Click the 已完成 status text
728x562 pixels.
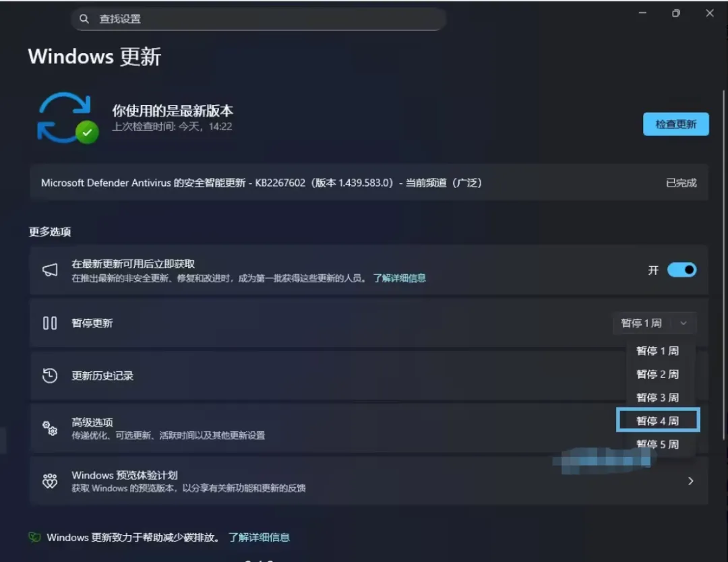tap(681, 183)
